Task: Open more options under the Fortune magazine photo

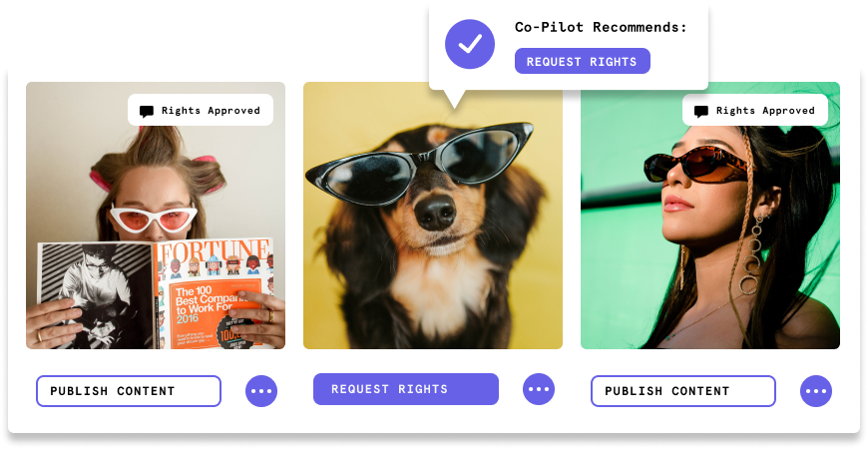Action: (x=261, y=391)
